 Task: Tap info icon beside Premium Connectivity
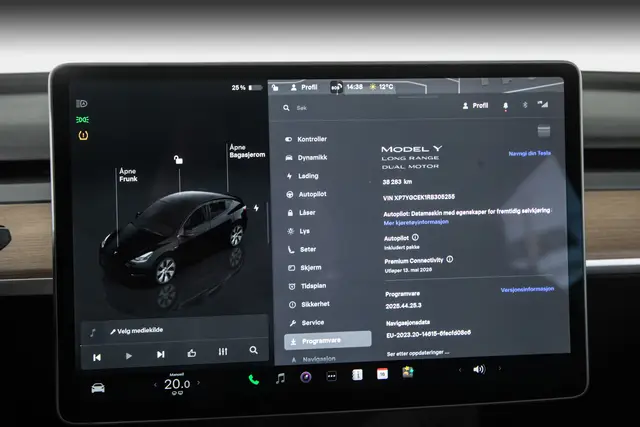449,259
